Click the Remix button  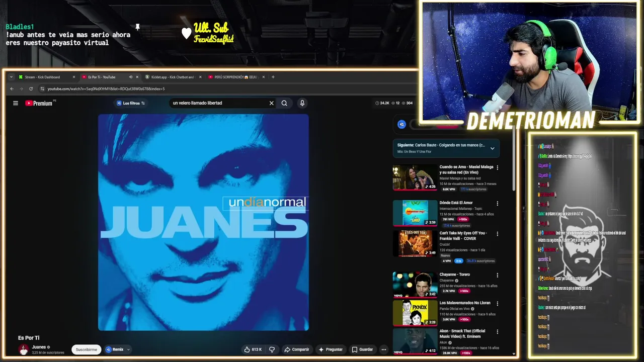coord(115,349)
